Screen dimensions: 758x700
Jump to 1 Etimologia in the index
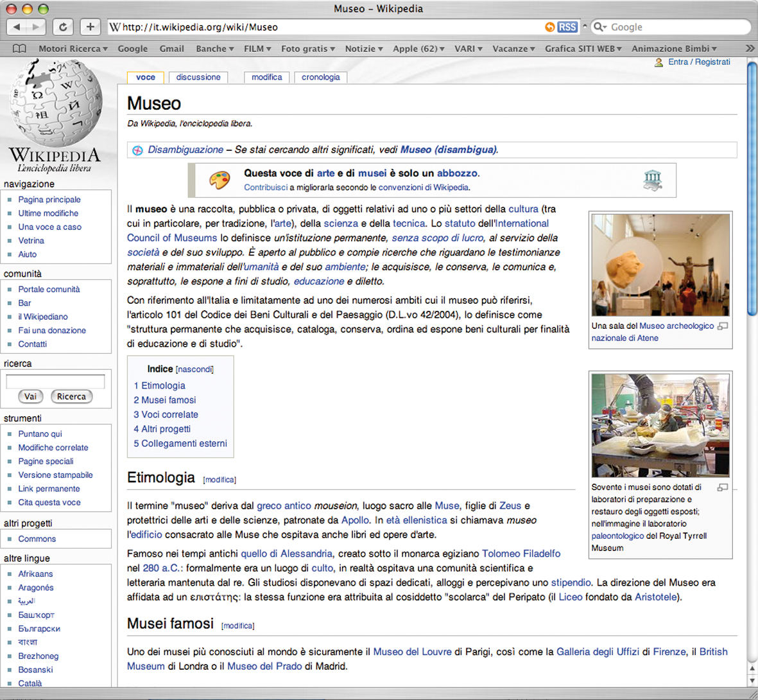pyautogui.click(x=160, y=385)
